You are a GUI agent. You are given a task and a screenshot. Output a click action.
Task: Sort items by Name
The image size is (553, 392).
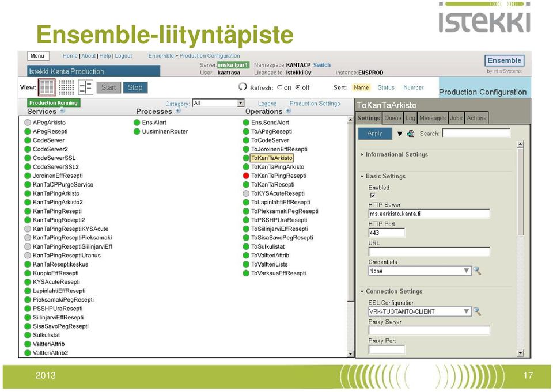pyautogui.click(x=361, y=87)
